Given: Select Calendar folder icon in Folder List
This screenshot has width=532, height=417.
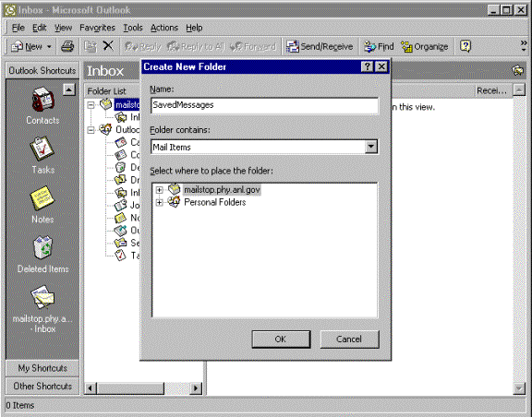Looking at the screenshot, I should (x=121, y=142).
